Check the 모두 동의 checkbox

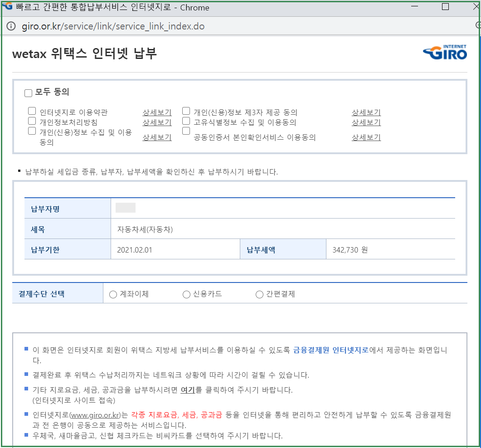(28, 93)
